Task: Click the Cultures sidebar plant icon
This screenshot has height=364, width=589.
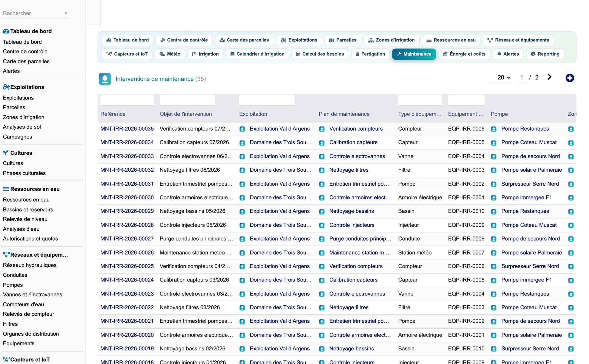Action: (6, 153)
